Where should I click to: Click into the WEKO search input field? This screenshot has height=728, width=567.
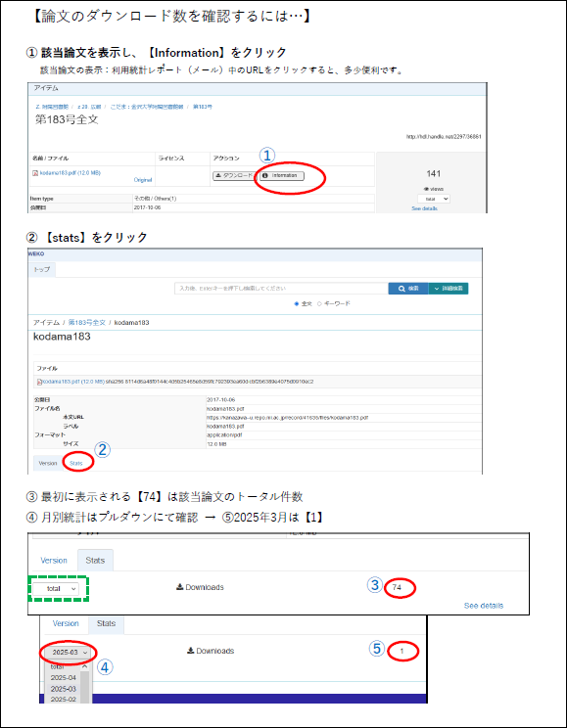point(282,289)
